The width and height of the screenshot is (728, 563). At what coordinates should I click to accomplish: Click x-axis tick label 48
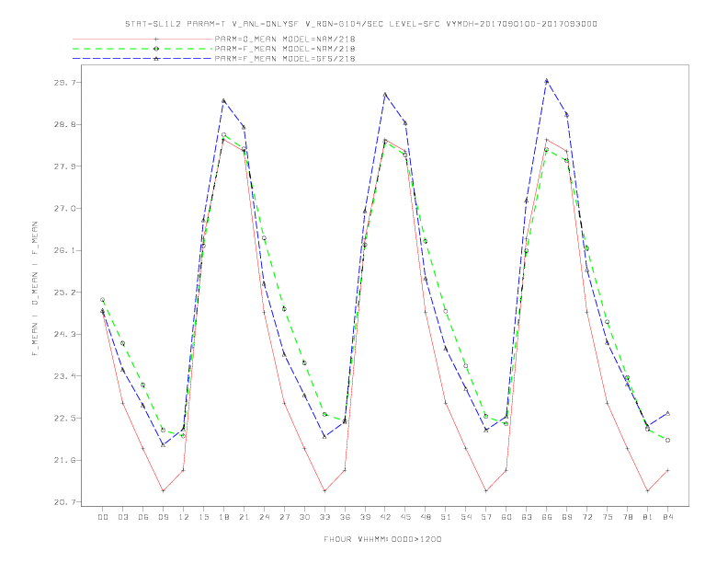[x=426, y=517]
